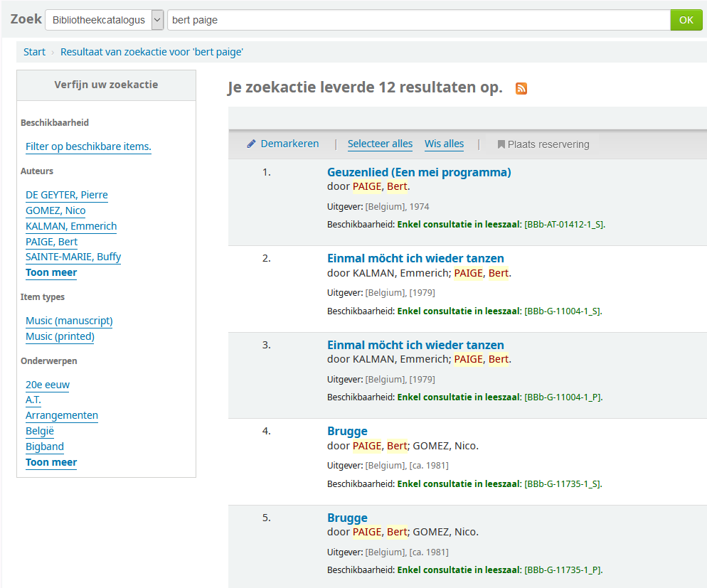Filter on available items only
This screenshot has width=707, height=588.
click(88, 147)
